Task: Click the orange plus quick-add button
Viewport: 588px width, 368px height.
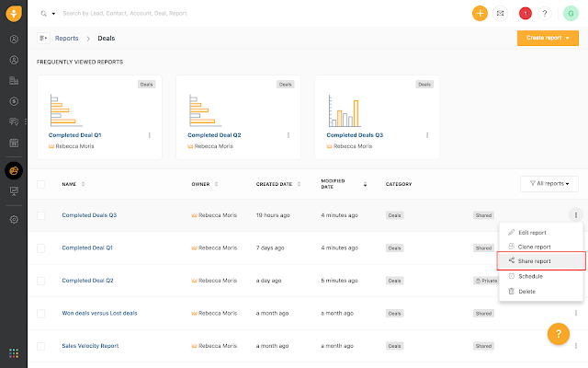Action: tap(480, 14)
